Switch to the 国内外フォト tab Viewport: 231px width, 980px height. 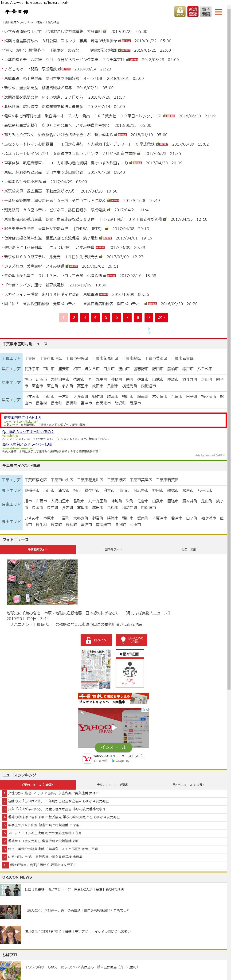coord(113,549)
